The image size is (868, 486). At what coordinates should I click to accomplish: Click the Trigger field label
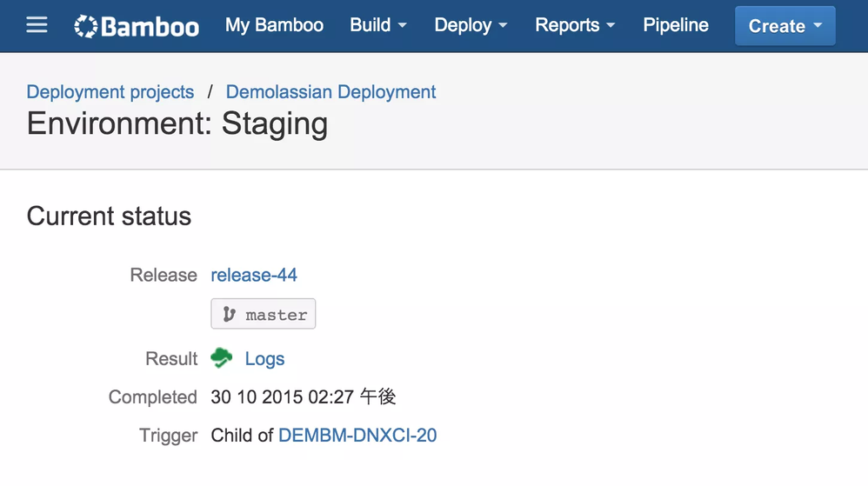pyautogui.click(x=168, y=435)
